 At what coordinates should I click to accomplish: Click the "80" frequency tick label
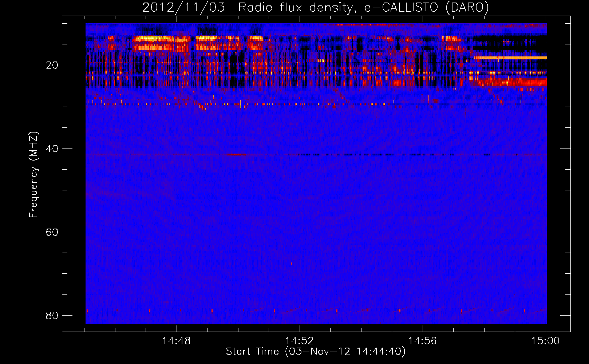(52, 316)
